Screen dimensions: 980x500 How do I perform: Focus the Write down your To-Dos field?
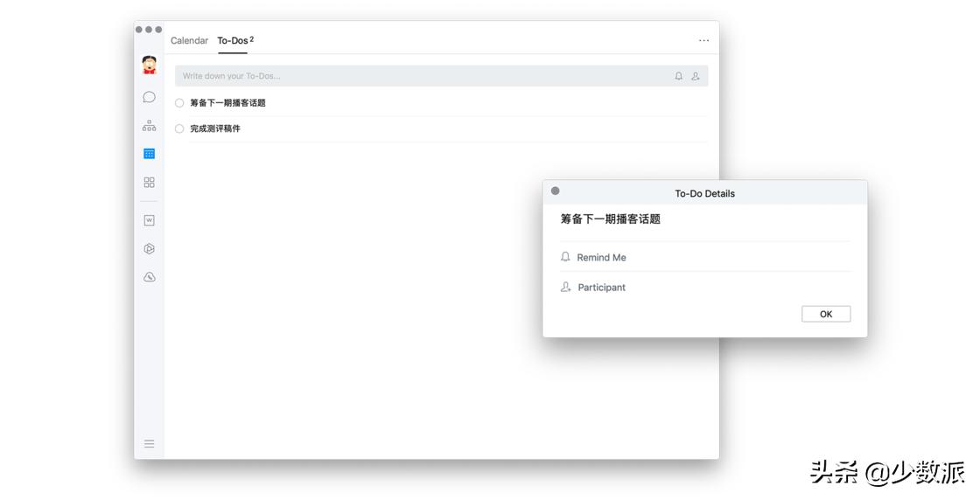click(x=441, y=76)
